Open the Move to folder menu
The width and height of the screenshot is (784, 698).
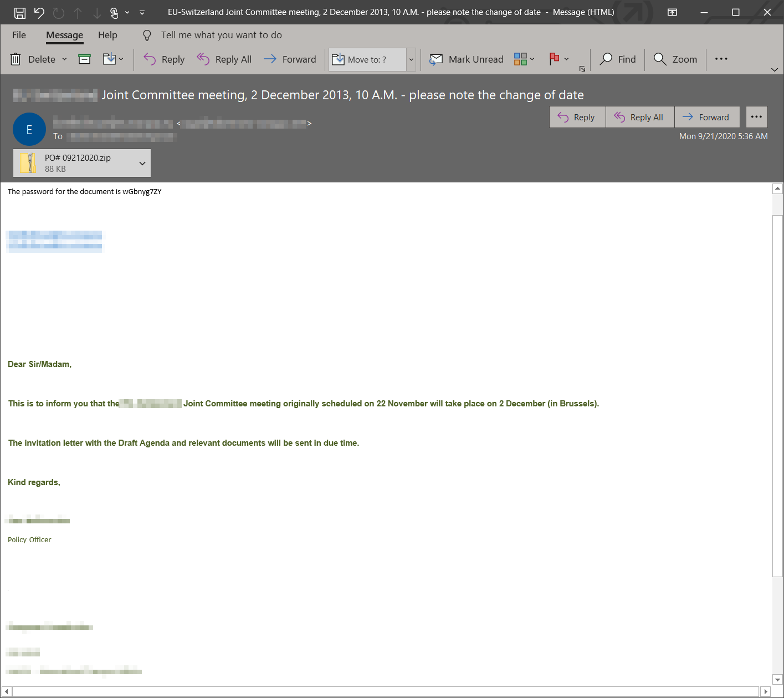click(113, 59)
